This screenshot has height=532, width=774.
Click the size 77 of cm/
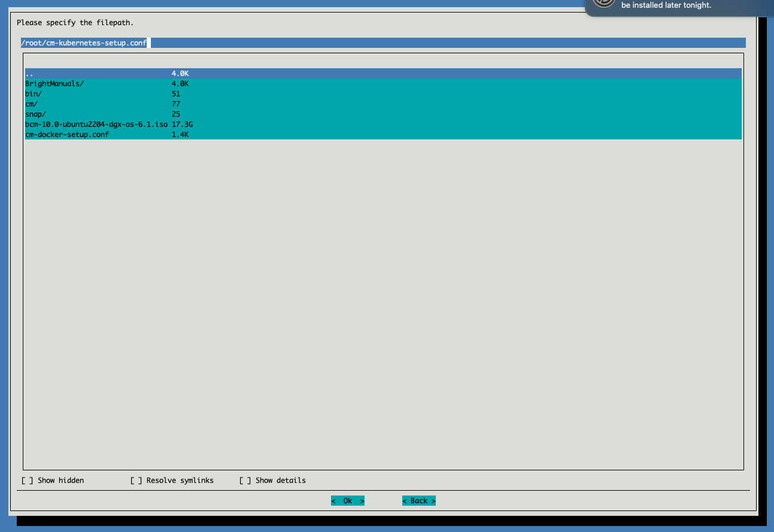[x=176, y=104]
